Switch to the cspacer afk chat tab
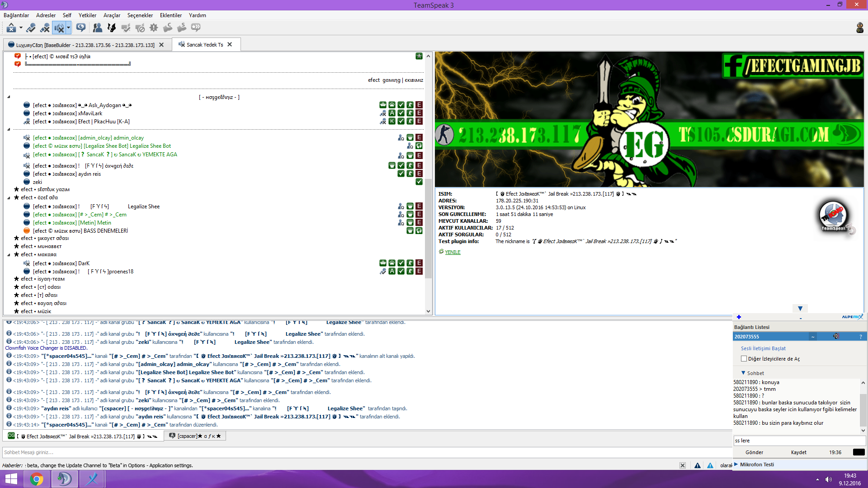This screenshot has height=488, width=868. [x=195, y=436]
